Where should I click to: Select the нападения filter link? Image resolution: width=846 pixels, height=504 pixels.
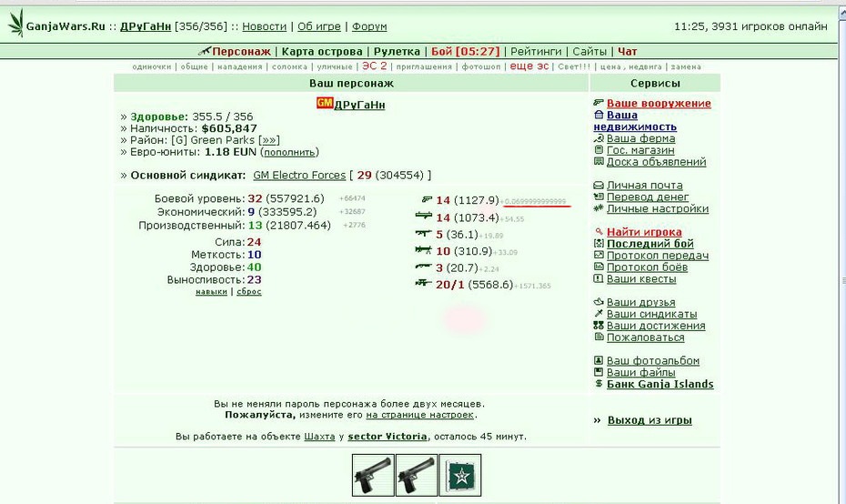click(x=239, y=66)
